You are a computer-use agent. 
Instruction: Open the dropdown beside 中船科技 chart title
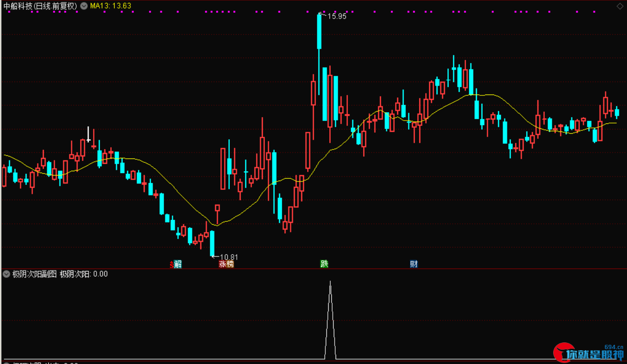[84, 6]
